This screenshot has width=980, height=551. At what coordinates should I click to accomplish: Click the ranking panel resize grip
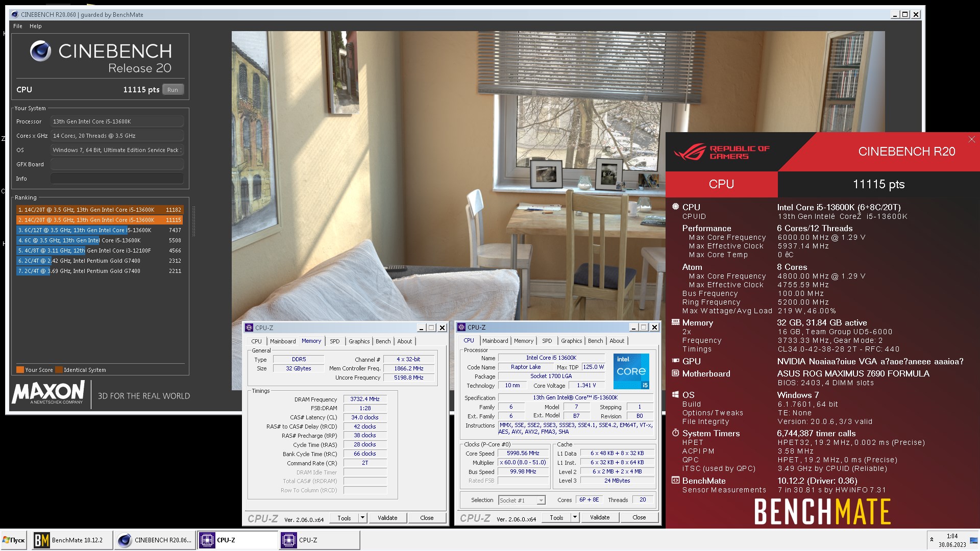click(193, 221)
